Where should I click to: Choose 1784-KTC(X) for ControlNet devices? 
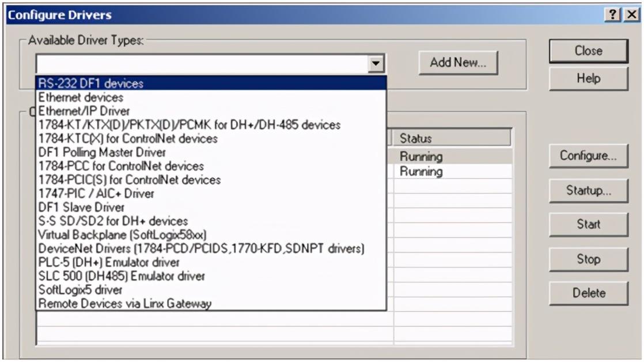click(x=211, y=138)
